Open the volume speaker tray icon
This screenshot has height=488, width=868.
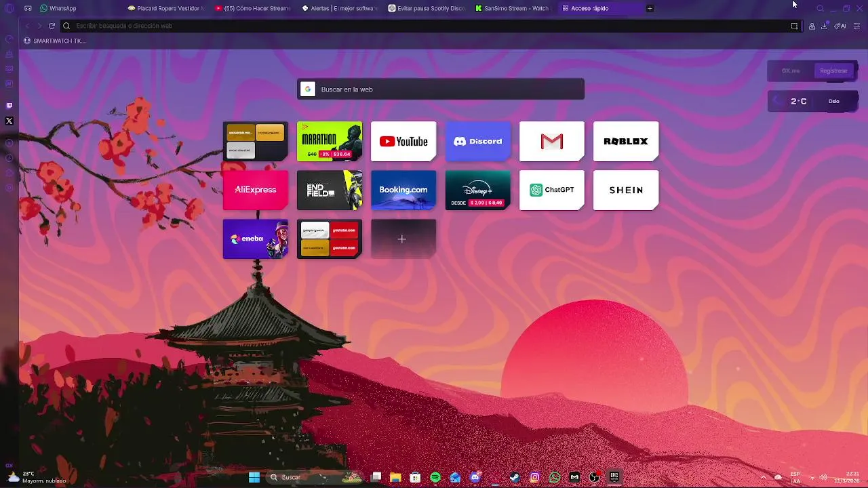tap(823, 477)
